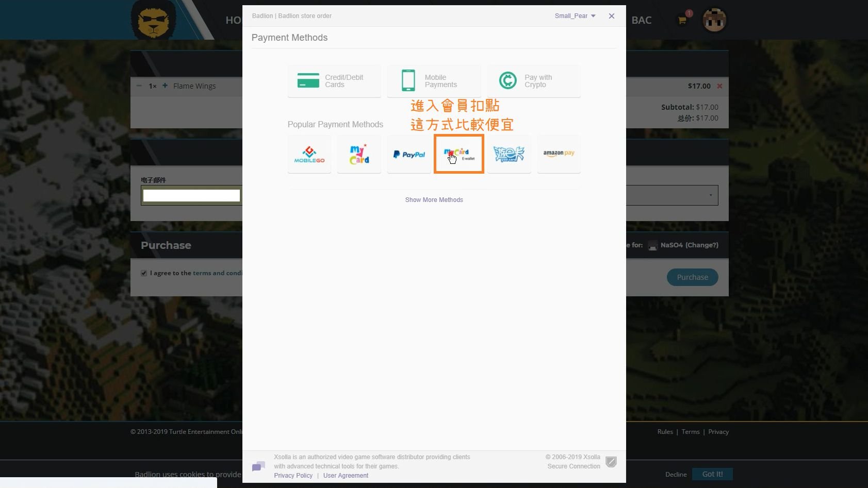
Task: Open User Agreement link
Action: pos(346,476)
